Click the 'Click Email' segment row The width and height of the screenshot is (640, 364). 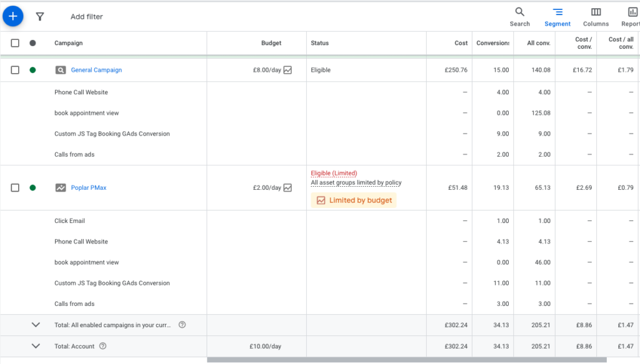(70, 221)
